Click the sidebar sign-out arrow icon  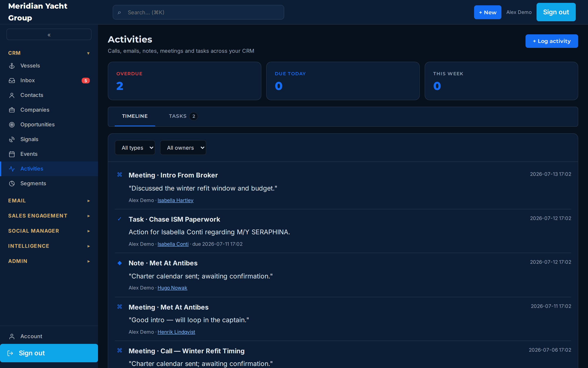click(10, 353)
